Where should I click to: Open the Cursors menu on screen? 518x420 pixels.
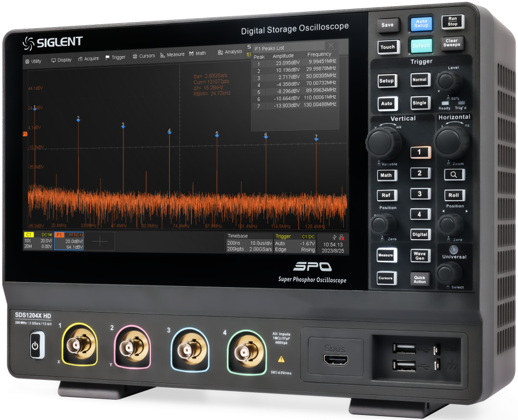point(144,56)
